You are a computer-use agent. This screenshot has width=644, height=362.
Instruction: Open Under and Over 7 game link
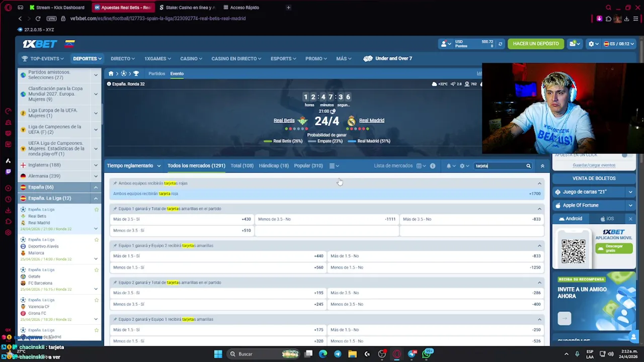(x=388, y=59)
